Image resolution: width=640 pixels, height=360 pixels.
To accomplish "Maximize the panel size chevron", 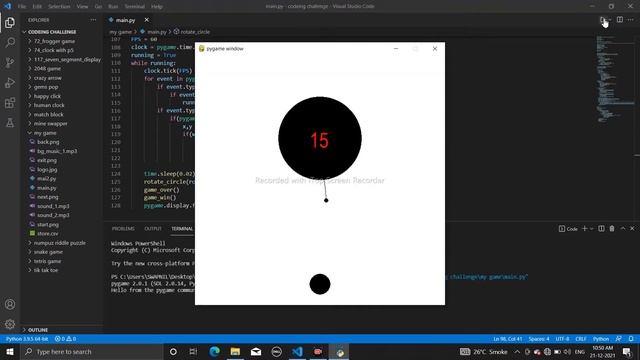I will tap(623, 229).
